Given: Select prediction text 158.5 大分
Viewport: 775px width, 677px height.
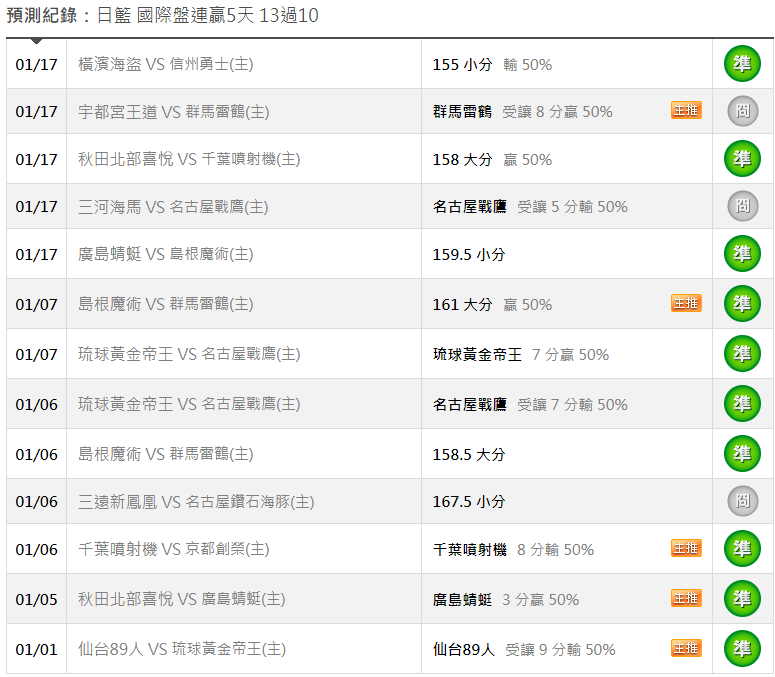Looking at the screenshot, I should [469, 454].
